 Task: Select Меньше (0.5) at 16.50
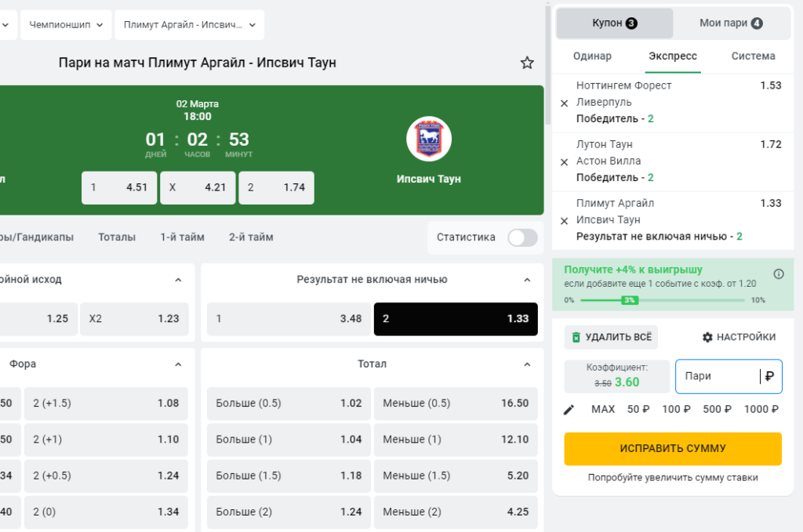tap(456, 404)
